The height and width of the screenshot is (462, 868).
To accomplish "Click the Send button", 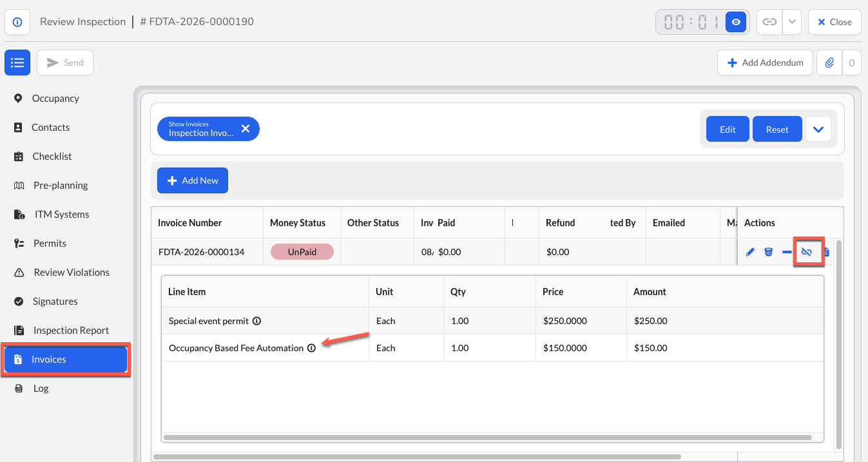I will pos(65,63).
